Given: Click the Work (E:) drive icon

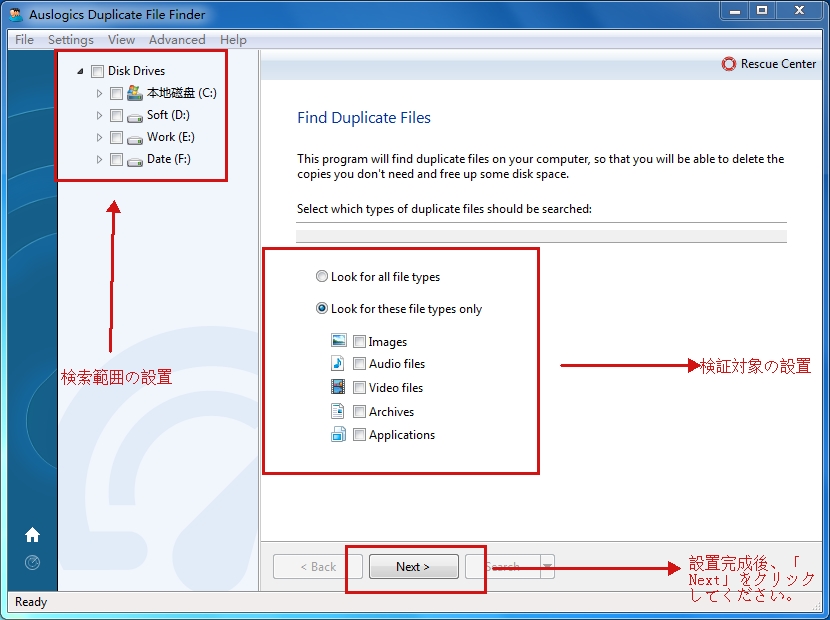Looking at the screenshot, I should click(x=135, y=139).
